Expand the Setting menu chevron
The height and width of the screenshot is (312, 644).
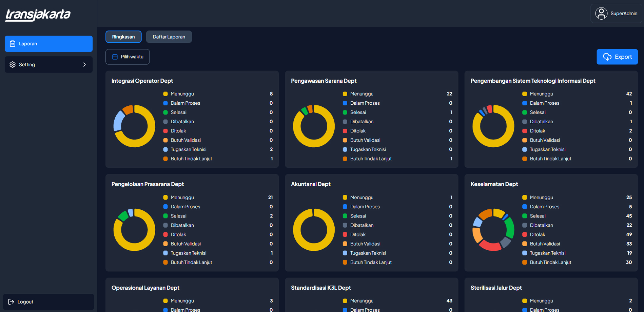[x=84, y=65]
